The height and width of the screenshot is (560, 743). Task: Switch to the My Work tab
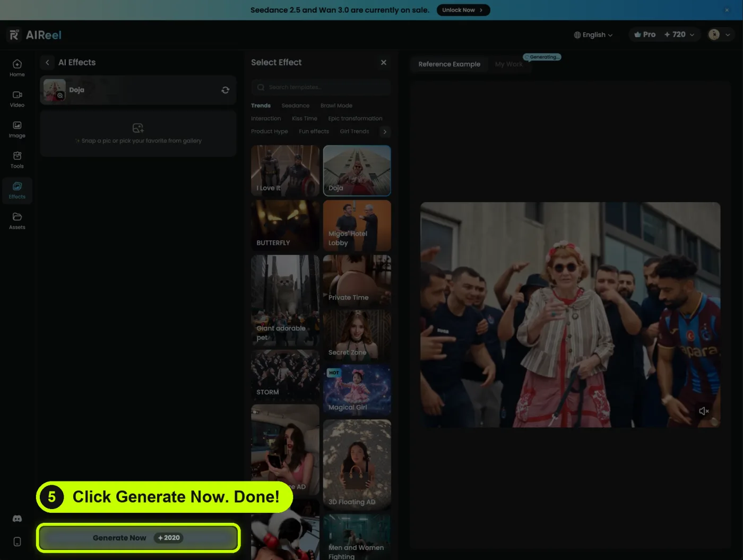508,64
